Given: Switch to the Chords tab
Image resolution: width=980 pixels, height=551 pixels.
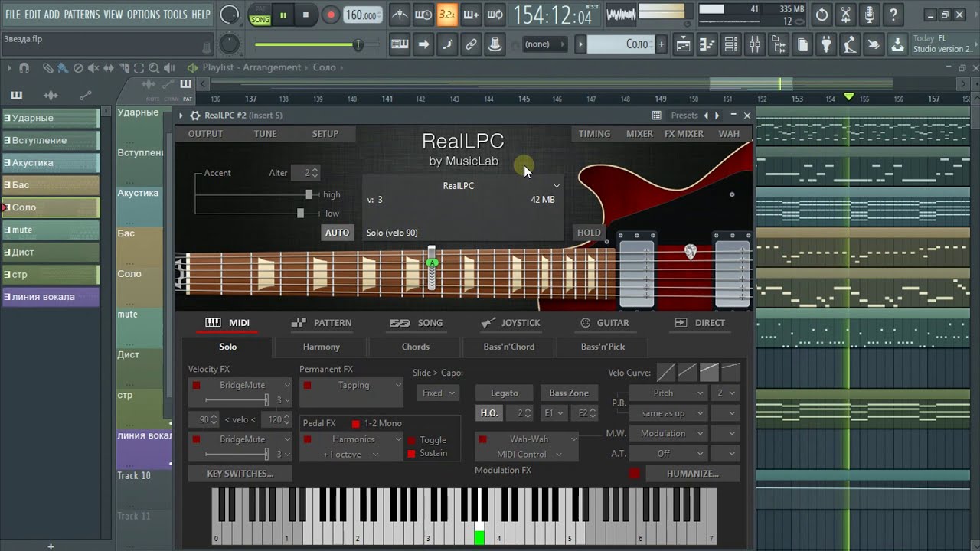Looking at the screenshot, I should click(x=416, y=347).
